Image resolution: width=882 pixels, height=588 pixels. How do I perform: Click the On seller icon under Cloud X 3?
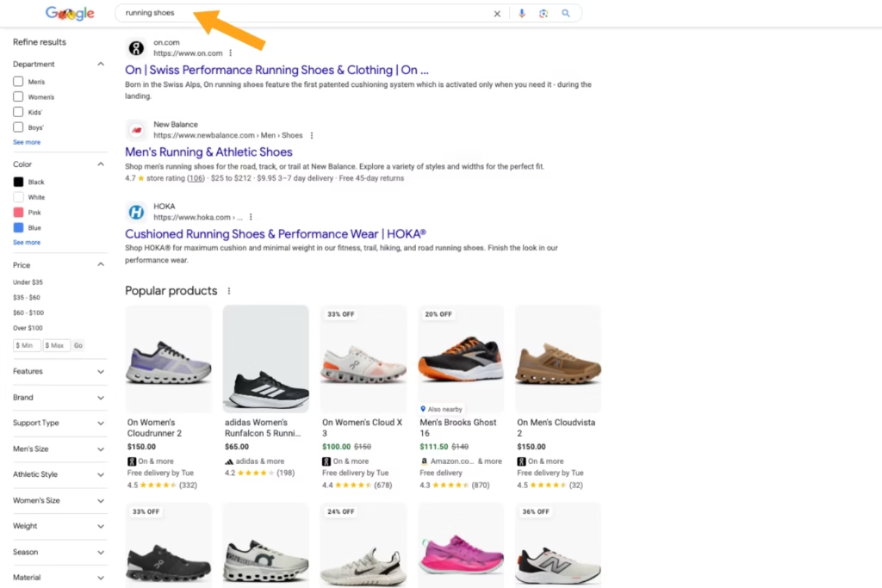pos(326,461)
